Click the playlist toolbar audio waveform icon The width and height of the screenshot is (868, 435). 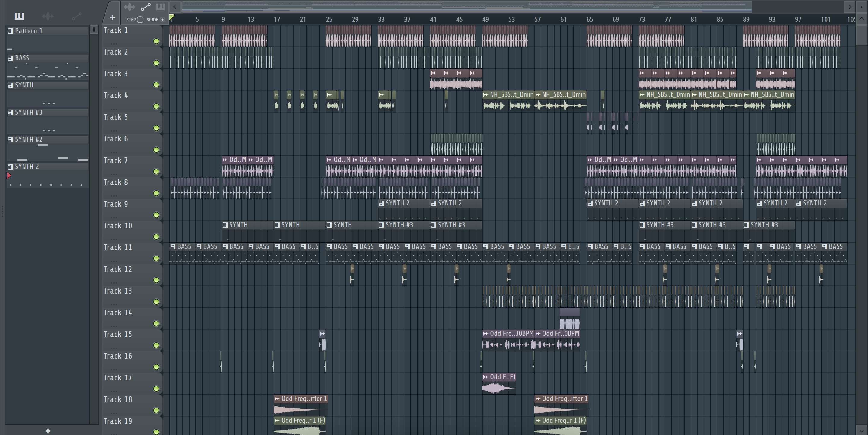pyautogui.click(x=129, y=7)
